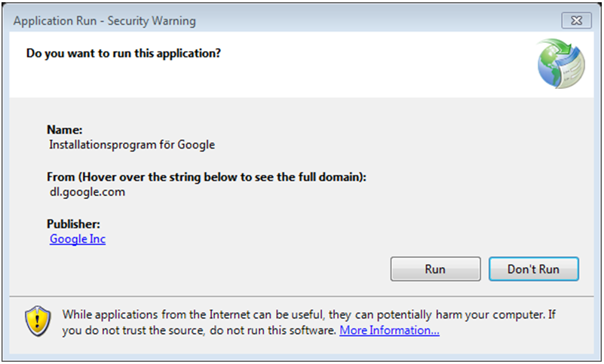Click the dl.google.com domain string
Image resolution: width=604 pixels, height=364 pixels.
point(87,192)
